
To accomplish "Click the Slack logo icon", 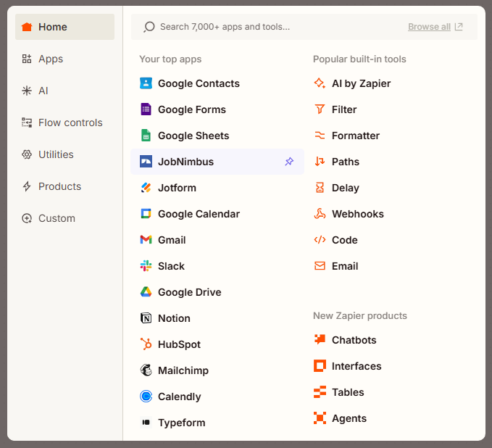I will [146, 266].
